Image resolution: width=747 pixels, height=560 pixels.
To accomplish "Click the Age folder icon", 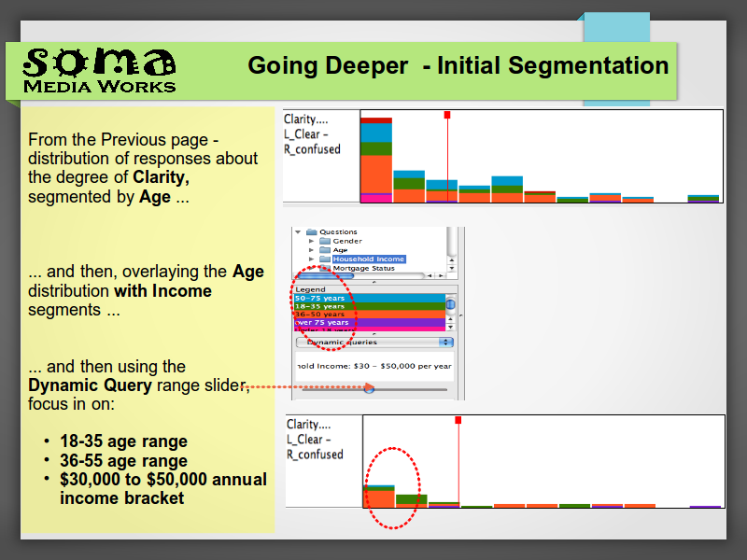I will [326, 250].
